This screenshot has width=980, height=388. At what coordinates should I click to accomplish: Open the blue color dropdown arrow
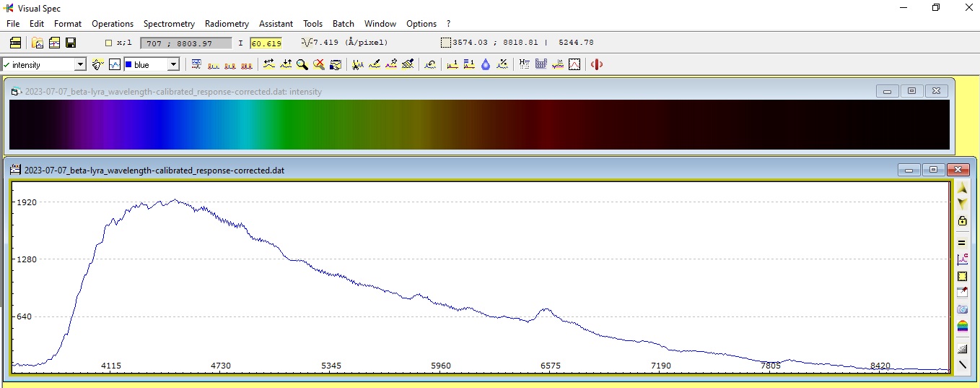(x=173, y=64)
